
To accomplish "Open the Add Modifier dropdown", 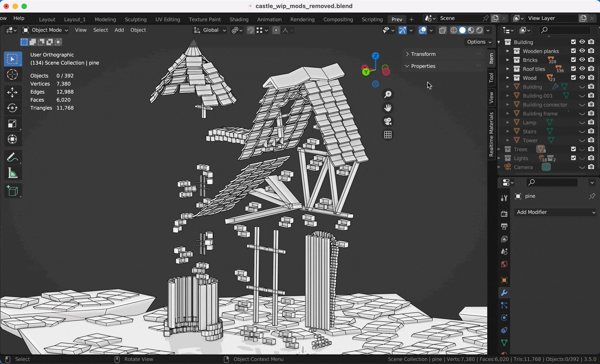I will tap(555, 212).
